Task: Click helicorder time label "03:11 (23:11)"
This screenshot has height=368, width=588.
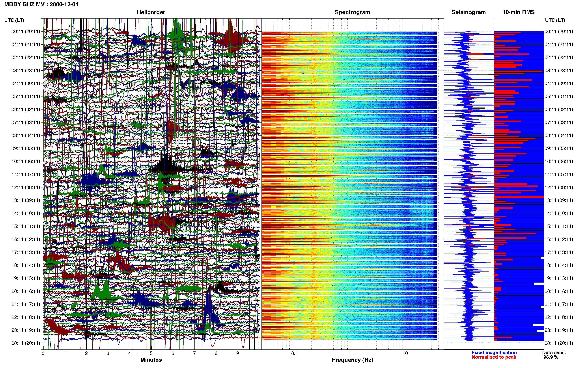Action: coord(26,71)
